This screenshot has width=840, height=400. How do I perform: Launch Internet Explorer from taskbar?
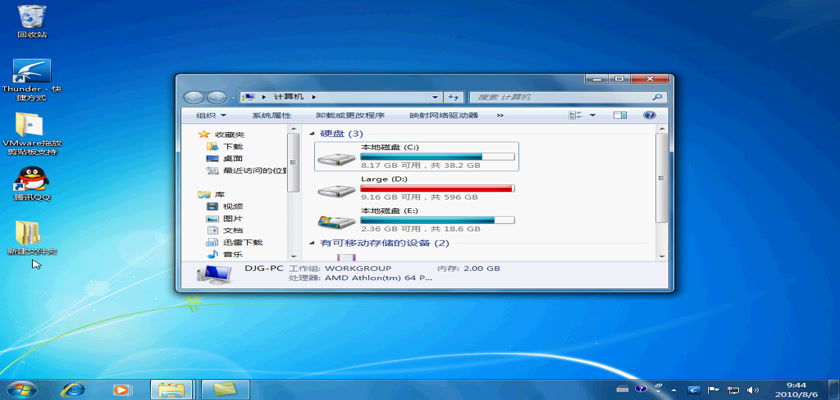[x=72, y=388]
